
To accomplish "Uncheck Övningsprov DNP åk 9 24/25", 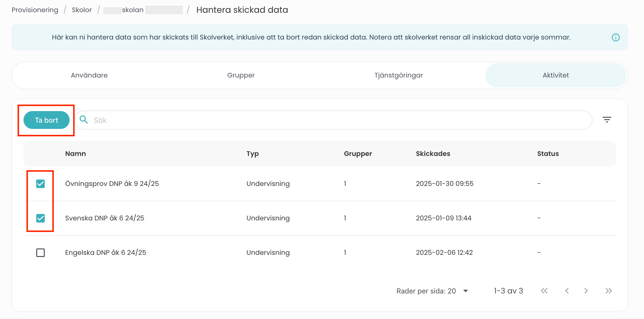I will pyautogui.click(x=40, y=184).
